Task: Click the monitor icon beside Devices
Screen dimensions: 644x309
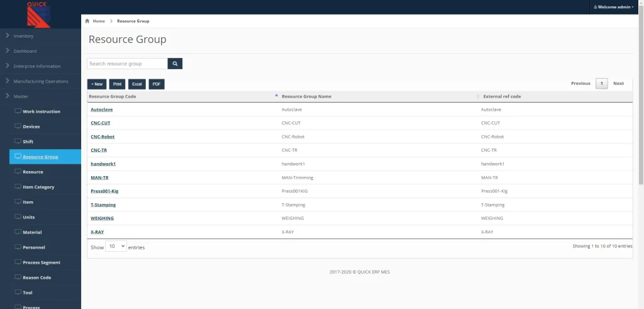Action: (18, 126)
